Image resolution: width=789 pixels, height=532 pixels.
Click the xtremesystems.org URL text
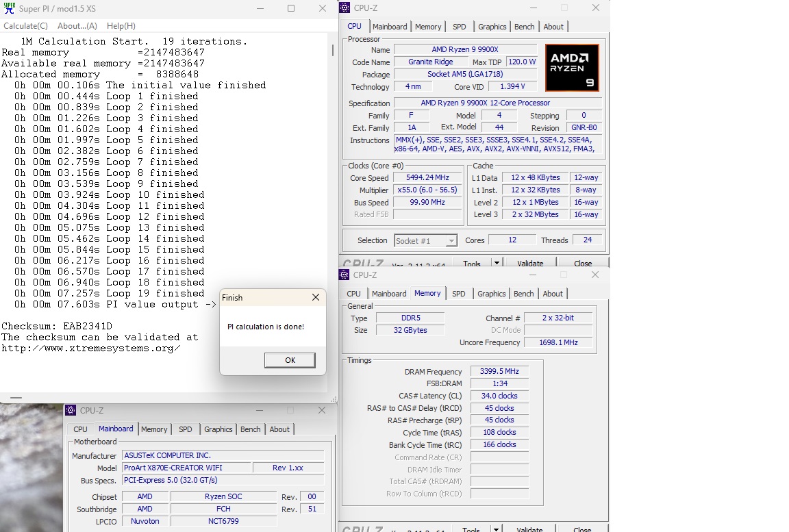[91, 349]
